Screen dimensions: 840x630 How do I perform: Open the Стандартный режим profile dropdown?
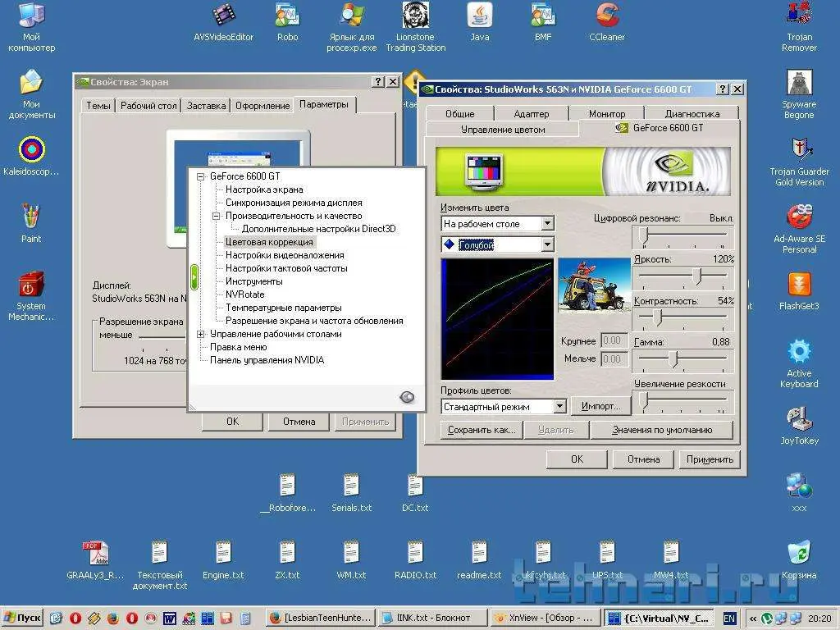pos(559,407)
